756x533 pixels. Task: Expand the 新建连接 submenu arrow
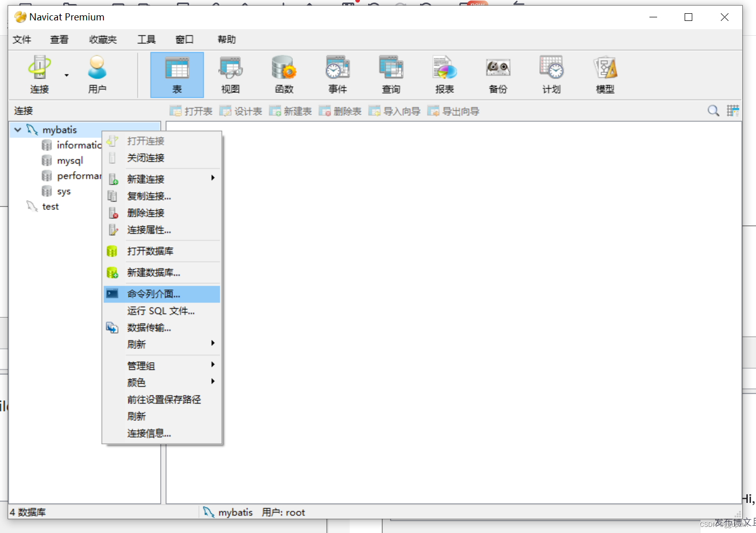click(x=213, y=178)
